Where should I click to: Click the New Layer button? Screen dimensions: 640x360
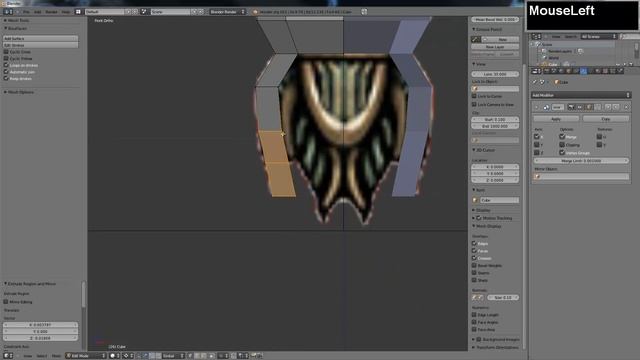495,47
